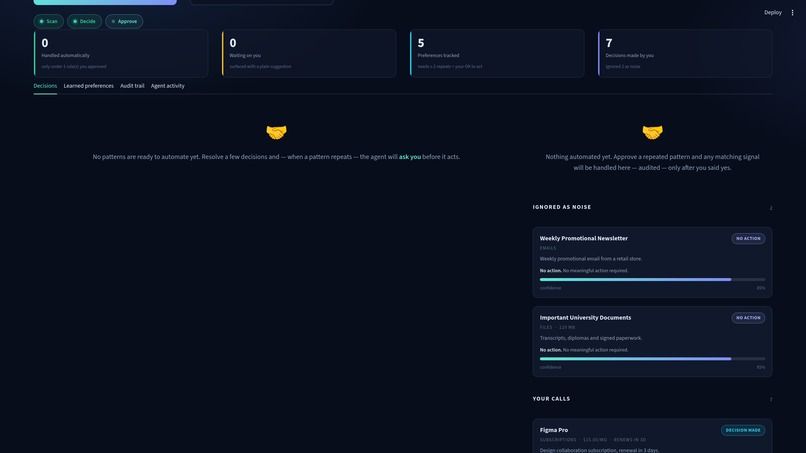Click "Transcripts, diplomas and signed paperwork." text

tap(591, 338)
